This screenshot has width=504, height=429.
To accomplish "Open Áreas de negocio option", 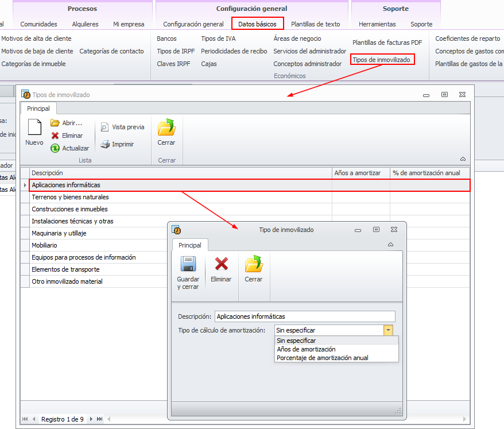I will pos(297,38).
